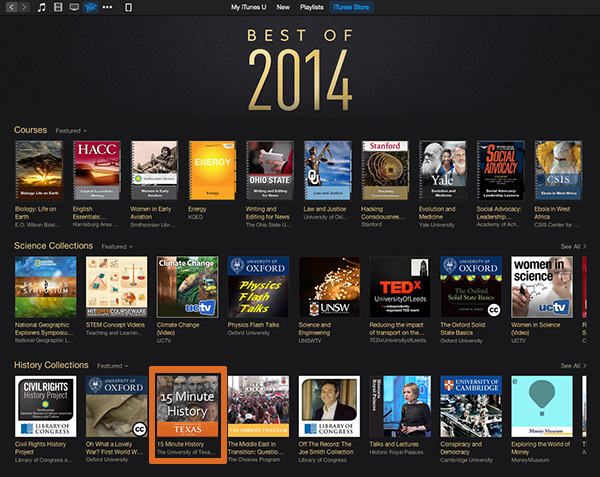Viewport: 600px width, 477px height.
Task: Open the Law and Justice course cover
Action: [328, 171]
